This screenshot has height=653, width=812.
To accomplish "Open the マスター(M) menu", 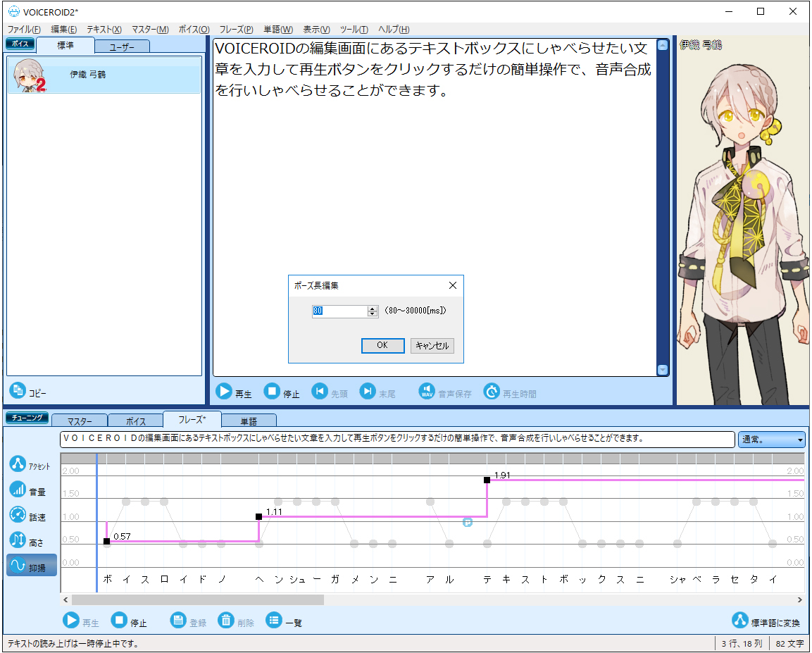I will click(x=150, y=30).
